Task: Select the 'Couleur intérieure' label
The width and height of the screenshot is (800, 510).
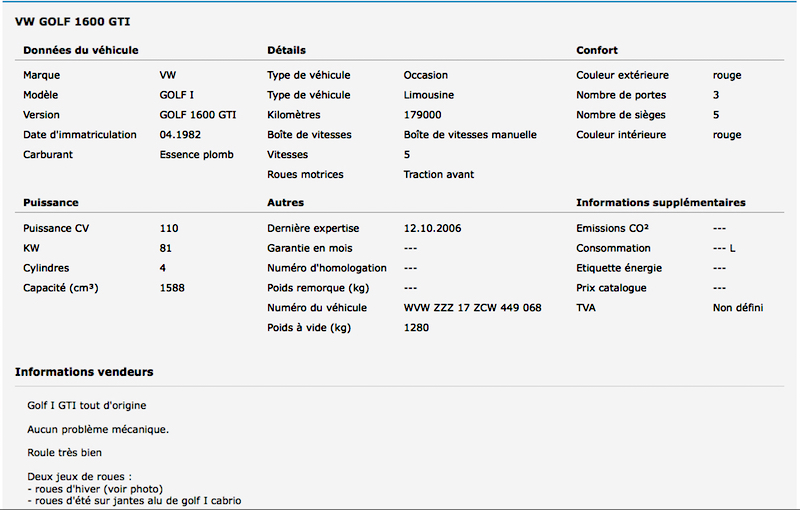Action: tap(621, 135)
